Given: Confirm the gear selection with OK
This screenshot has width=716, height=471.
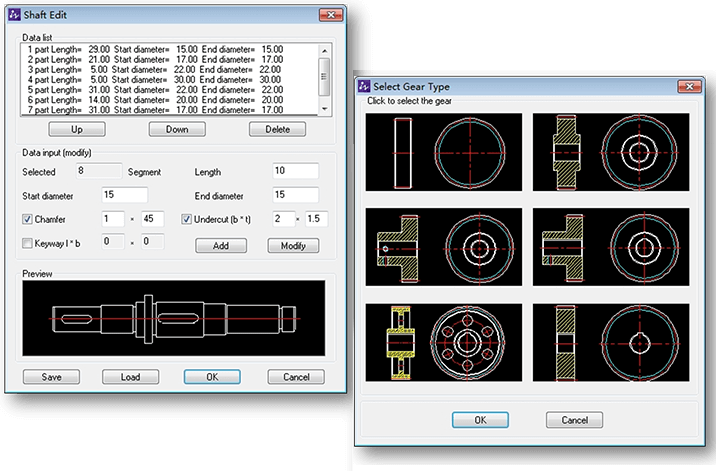Looking at the screenshot, I should pyautogui.click(x=480, y=419).
